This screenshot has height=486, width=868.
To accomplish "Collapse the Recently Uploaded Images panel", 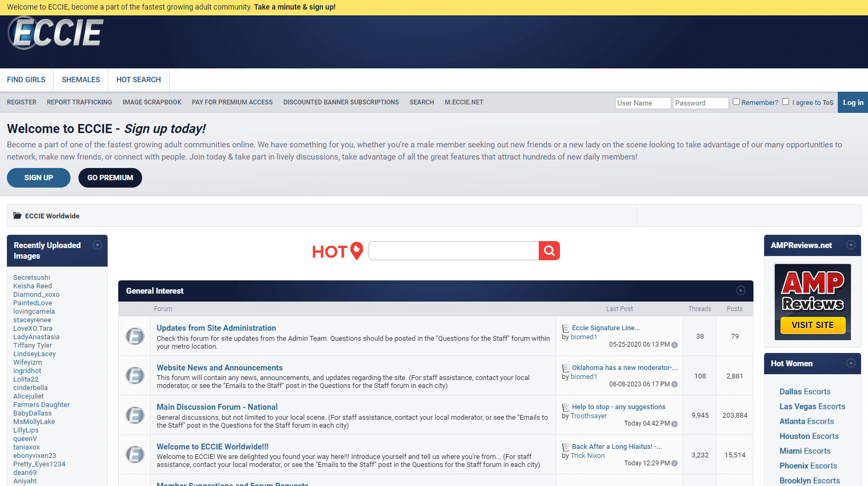I will (98, 245).
